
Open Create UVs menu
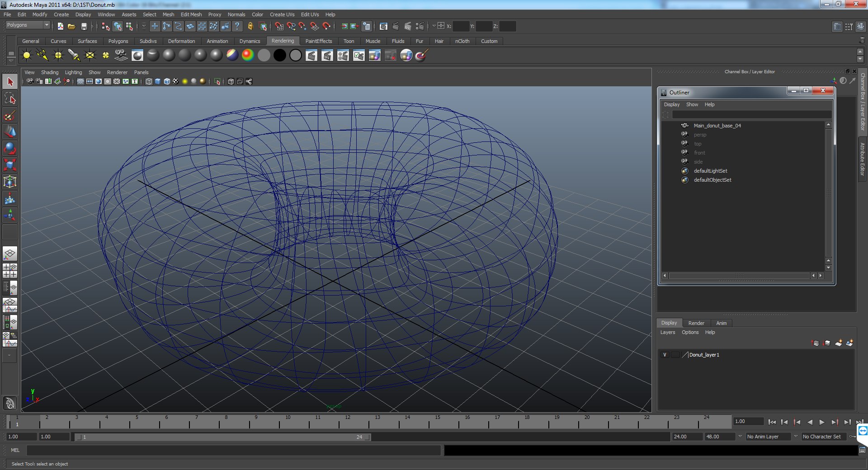(282, 14)
